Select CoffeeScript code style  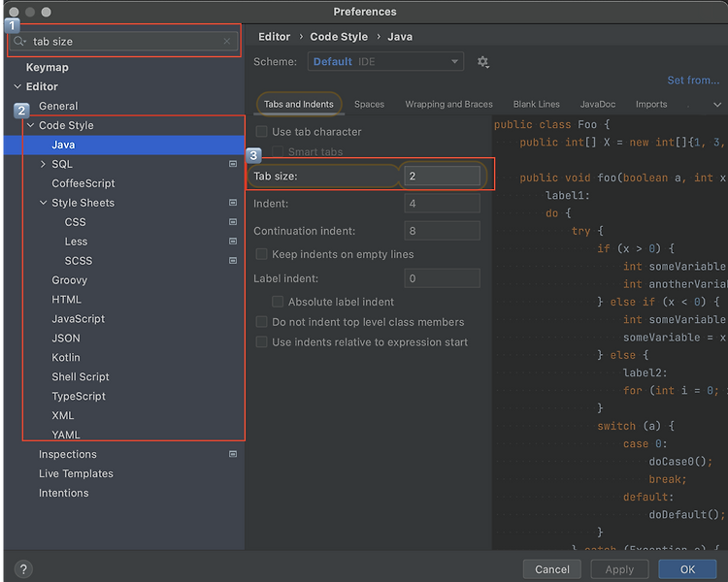pyautogui.click(x=83, y=183)
